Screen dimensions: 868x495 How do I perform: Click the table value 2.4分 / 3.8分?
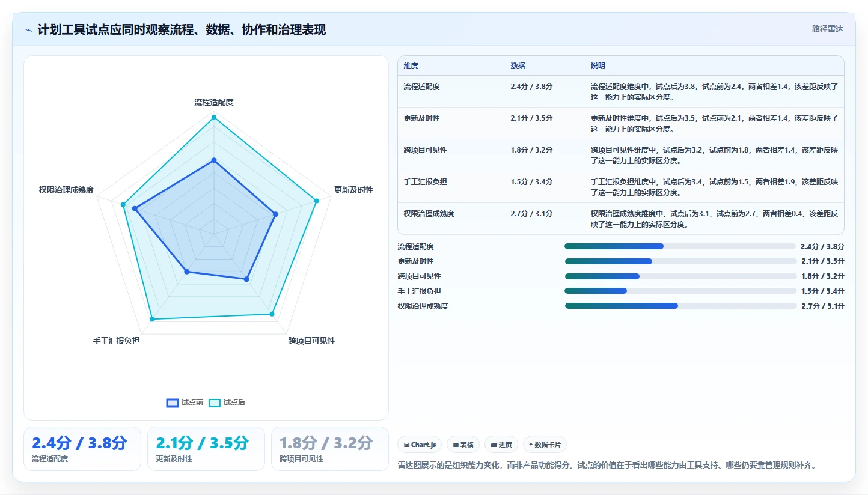(x=531, y=87)
